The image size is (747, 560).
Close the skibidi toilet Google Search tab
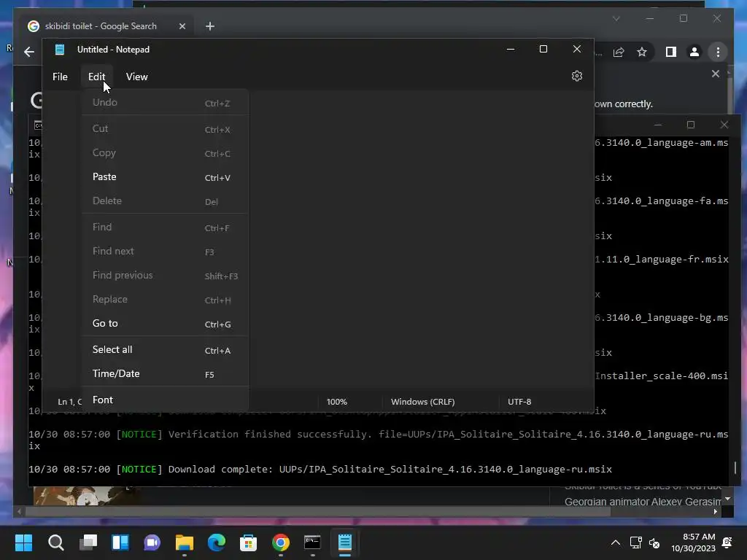coord(182,26)
